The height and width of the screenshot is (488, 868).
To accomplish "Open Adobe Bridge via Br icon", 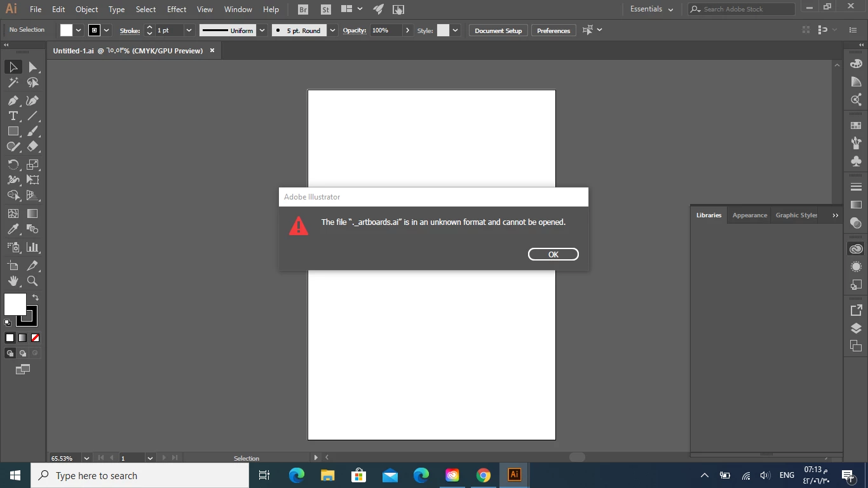I will [x=303, y=10].
